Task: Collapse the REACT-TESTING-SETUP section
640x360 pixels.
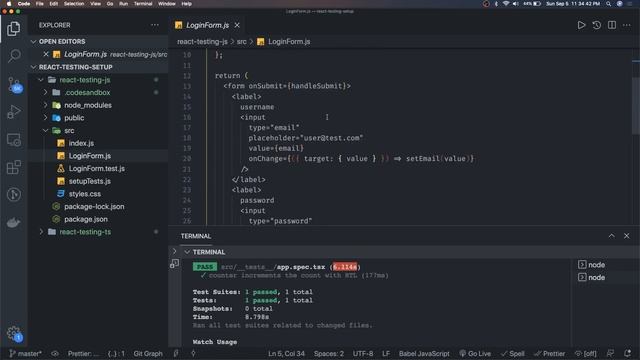Action: [x=33, y=67]
